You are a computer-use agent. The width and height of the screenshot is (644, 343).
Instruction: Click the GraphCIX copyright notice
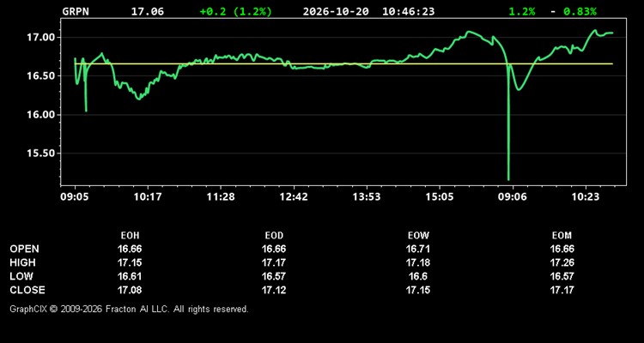[x=129, y=309]
